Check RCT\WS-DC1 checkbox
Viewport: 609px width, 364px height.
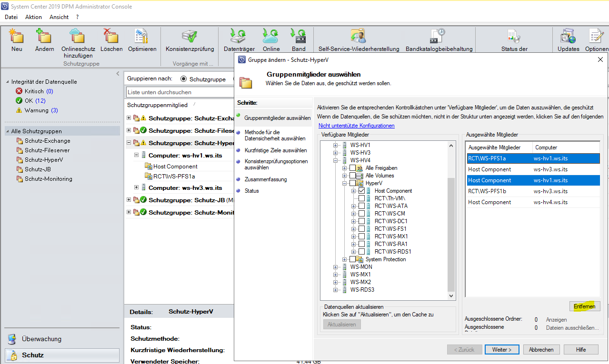361,221
